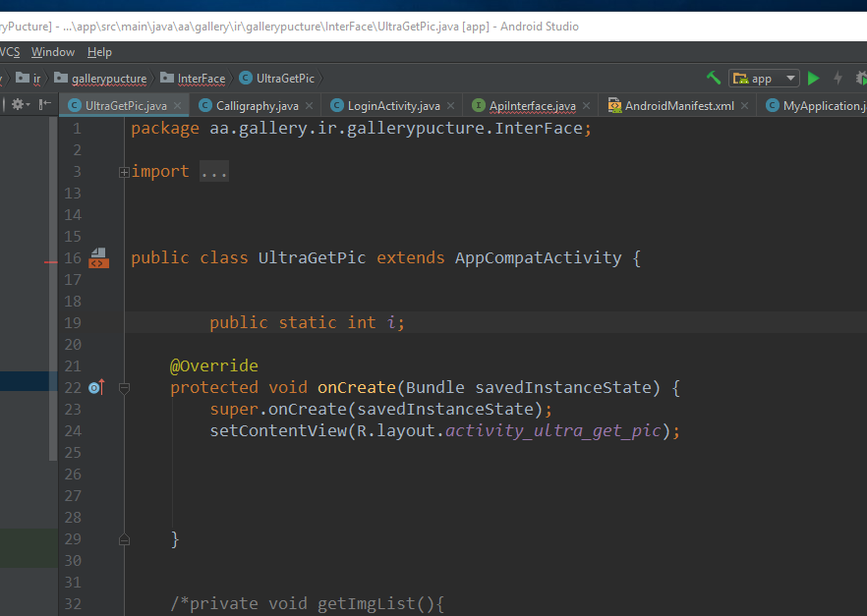Collapse the onCreate method fold marker

click(124, 388)
